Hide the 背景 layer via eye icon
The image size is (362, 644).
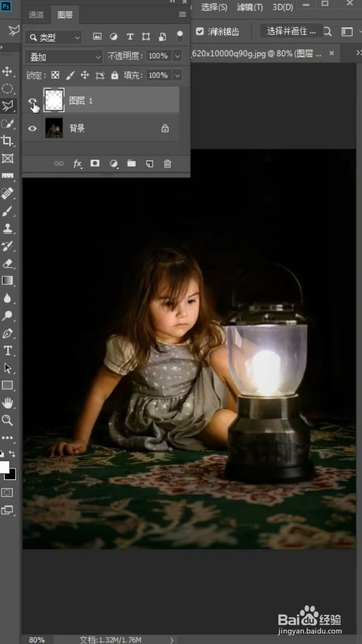point(33,128)
